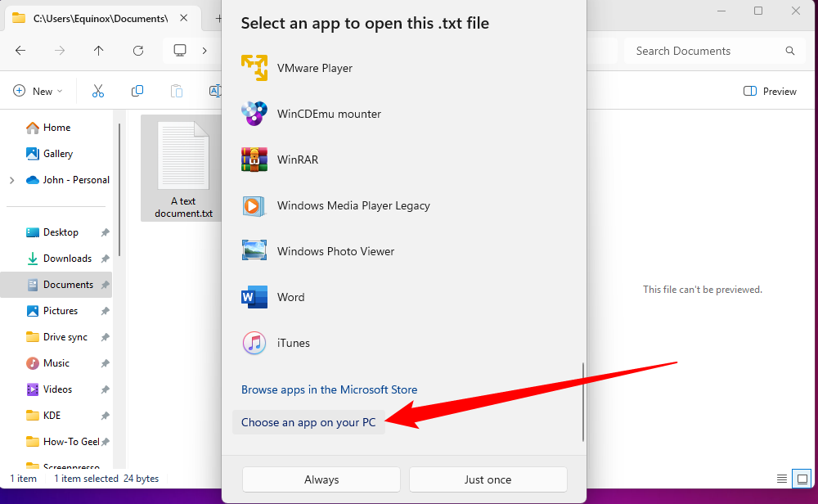Viewport: 818px width, 504px height.
Task: Switch to details list view icon
Action: click(781, 479)
